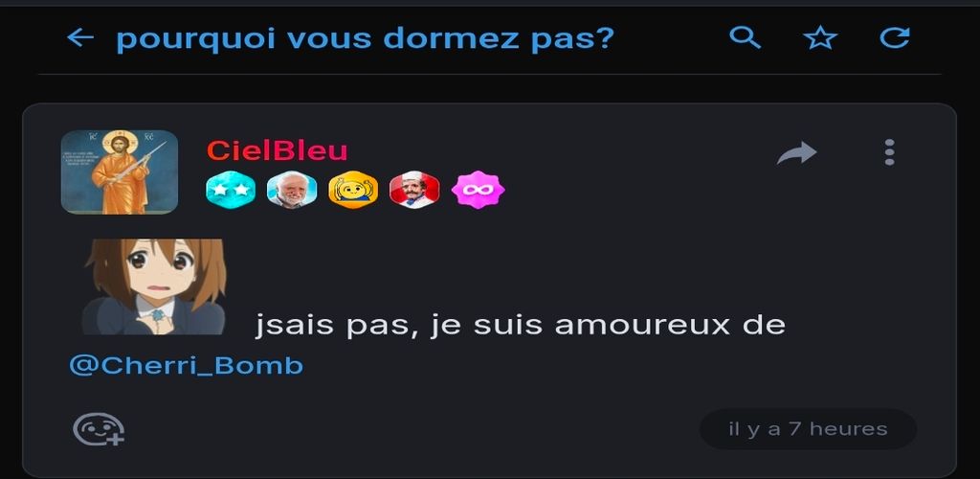Click the chef portrait badge
980x479 pixels.
pos(414,190)
